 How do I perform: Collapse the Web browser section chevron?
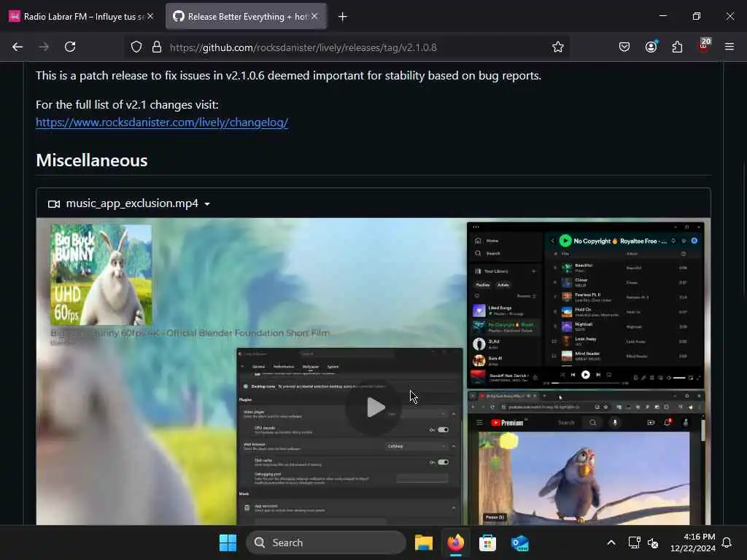pos(454,446)
